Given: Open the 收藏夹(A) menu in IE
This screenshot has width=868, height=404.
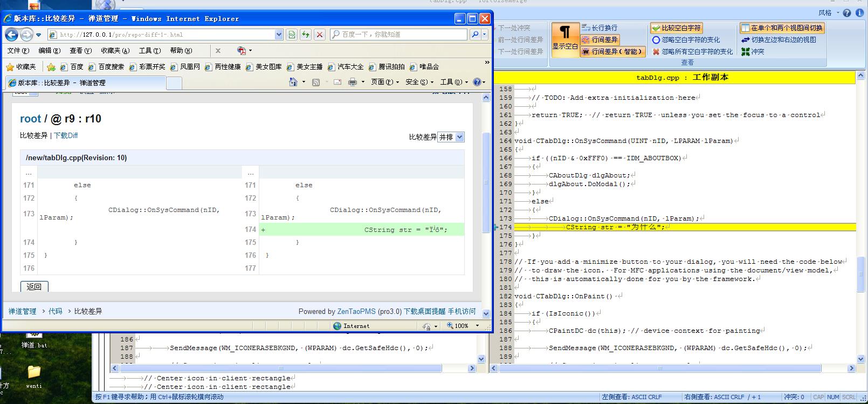Looking at the screenshot, I should [x=115, y=51].
